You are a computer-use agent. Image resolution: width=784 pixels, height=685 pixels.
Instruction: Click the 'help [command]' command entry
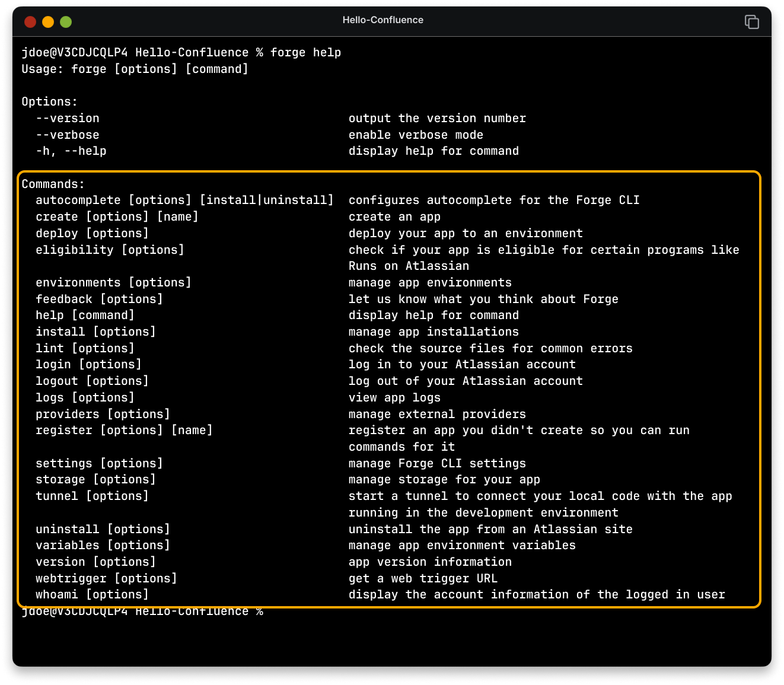85,315
